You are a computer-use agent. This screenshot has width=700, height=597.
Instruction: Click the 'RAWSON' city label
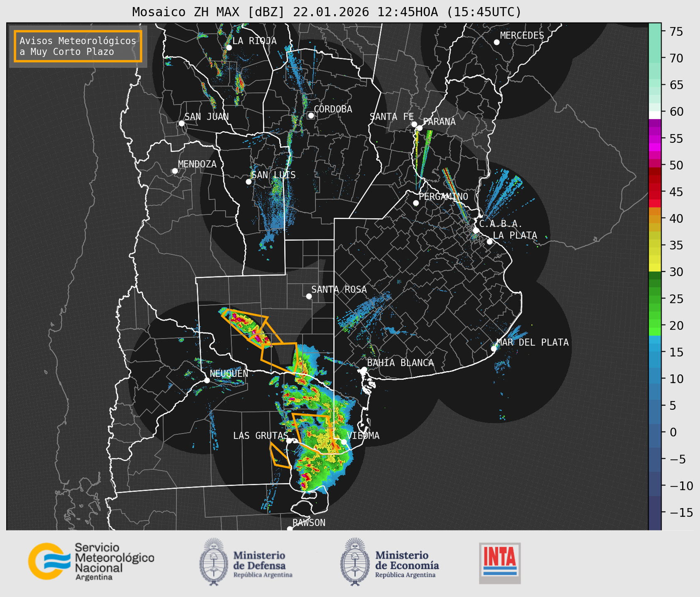click(x=309, y=523)
